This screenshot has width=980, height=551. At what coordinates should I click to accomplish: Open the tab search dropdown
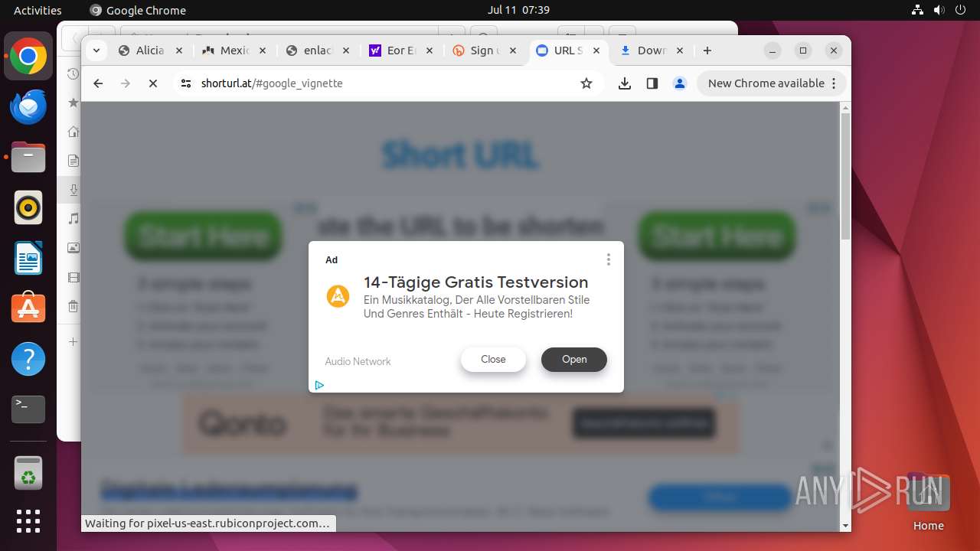[96, 51]
